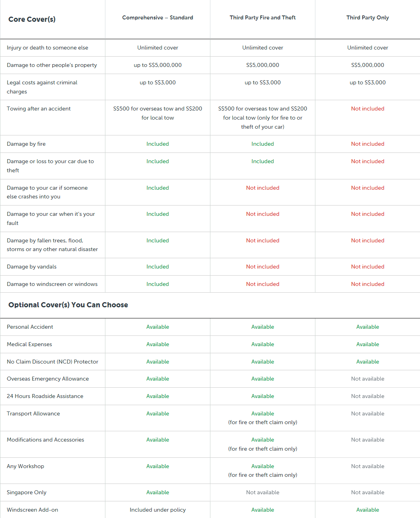
Task: Click 'Medical Expenses' row label
Action: coord(29,344)
